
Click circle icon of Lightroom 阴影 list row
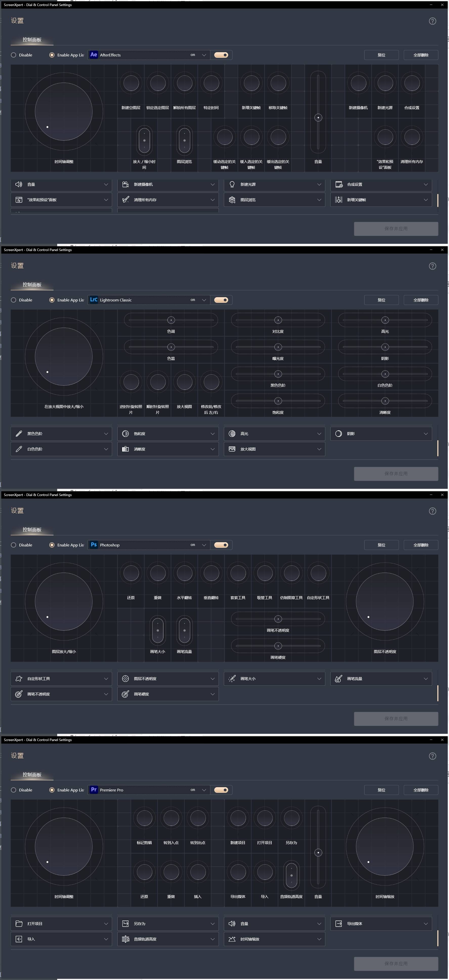click(x=339, y=434)
